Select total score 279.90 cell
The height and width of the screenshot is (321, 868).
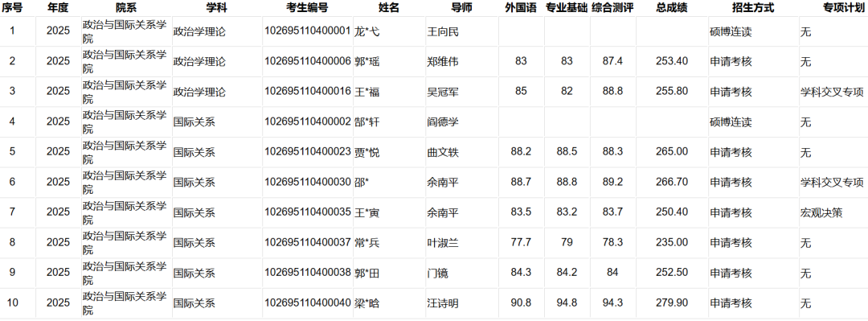tap(671, 302)
